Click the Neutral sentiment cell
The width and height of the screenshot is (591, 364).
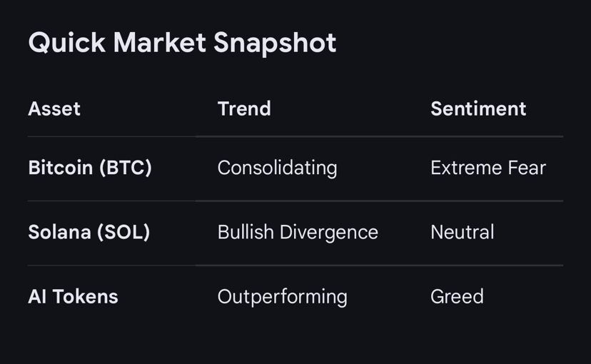[x=463, y=232]
